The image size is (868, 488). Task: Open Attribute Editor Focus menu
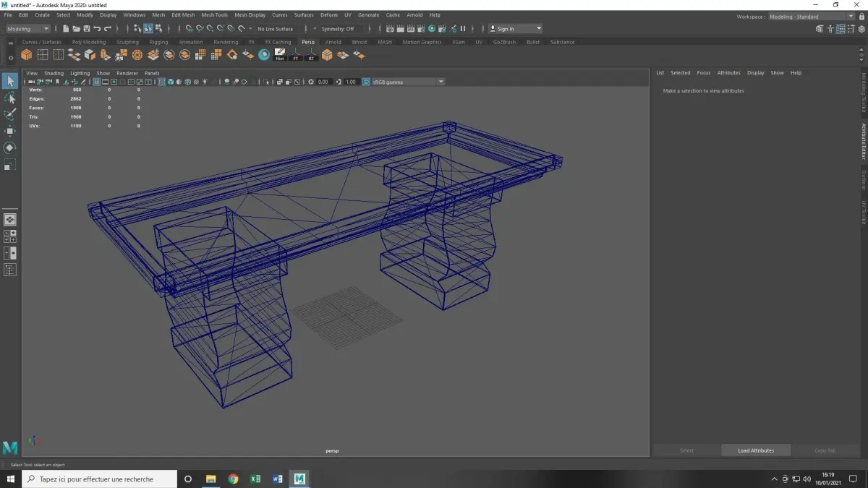[704, 73]
